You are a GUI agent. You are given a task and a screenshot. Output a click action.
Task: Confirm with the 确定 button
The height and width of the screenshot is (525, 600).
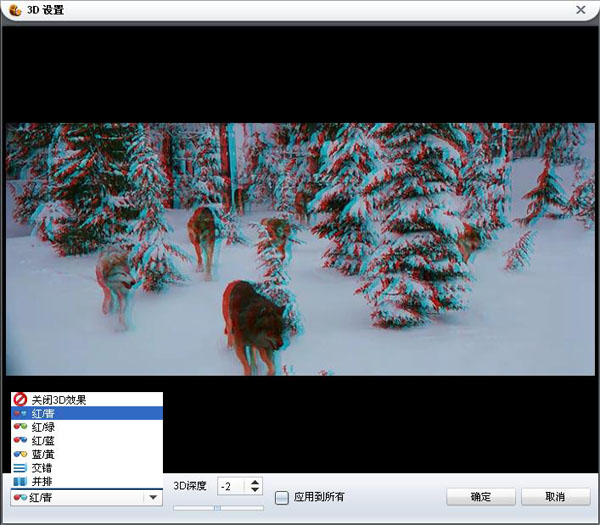click(481, 497)
